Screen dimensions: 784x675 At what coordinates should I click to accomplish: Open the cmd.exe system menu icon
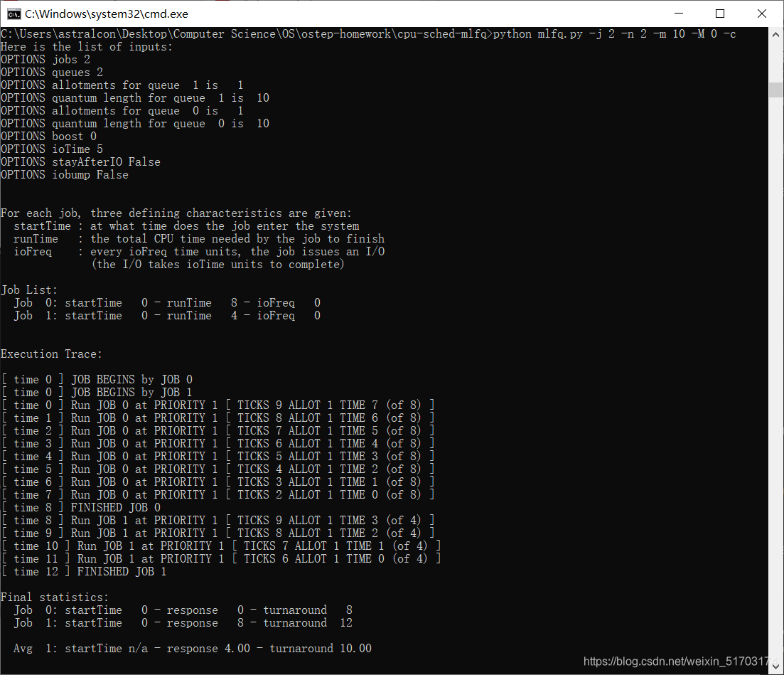(14, 14)
